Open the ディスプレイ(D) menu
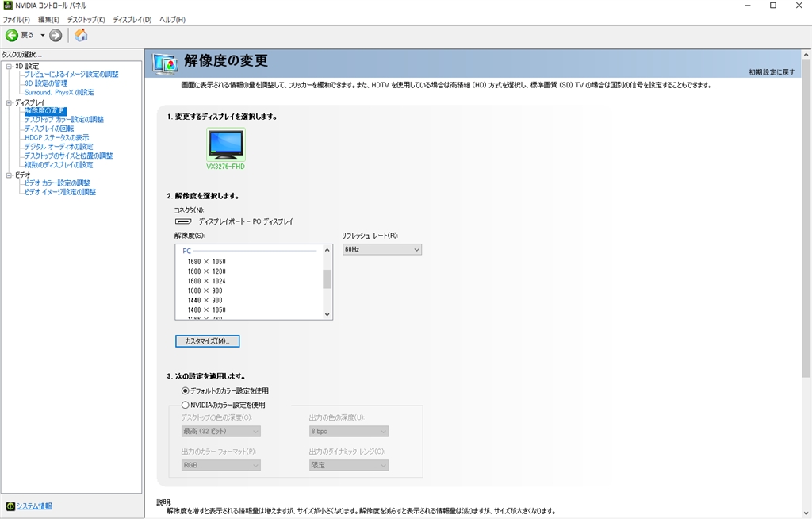Screen dimensions: 812x519 pos(132,20)
